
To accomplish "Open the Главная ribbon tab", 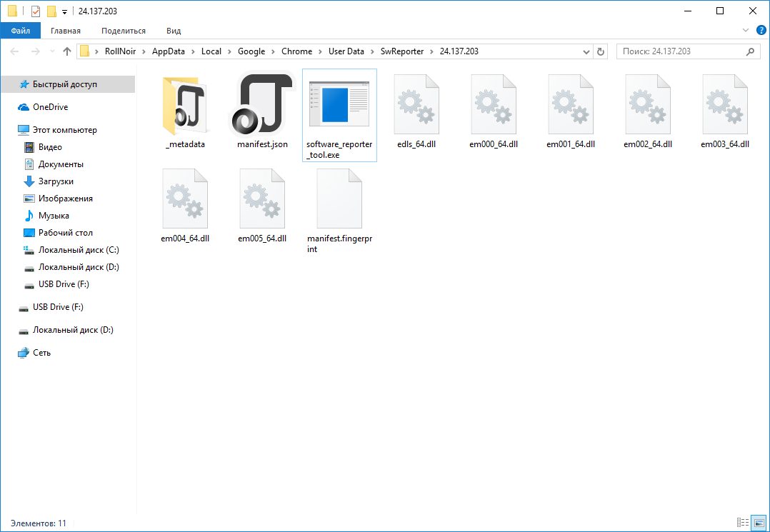I will [x=65, y=31].
